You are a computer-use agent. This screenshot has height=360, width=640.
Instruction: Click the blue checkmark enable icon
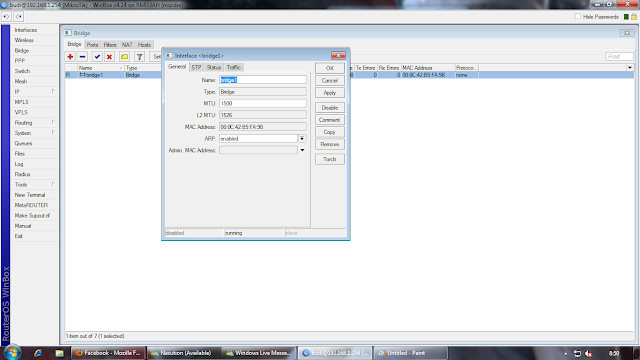(x=97, y=57)
